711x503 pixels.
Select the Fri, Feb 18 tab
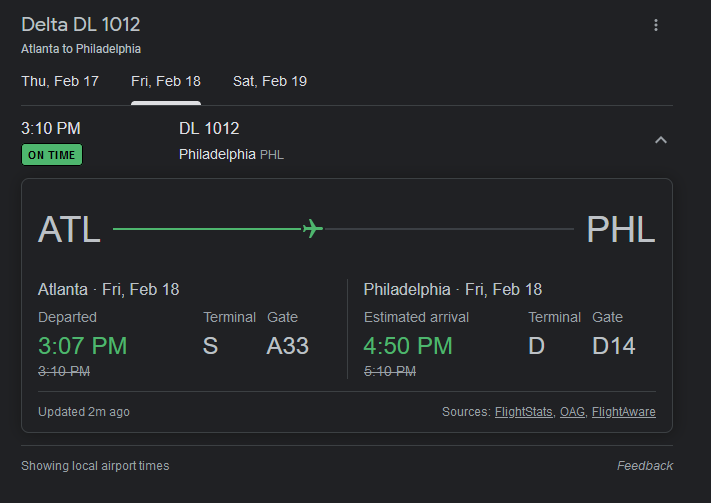coord(166,81)
